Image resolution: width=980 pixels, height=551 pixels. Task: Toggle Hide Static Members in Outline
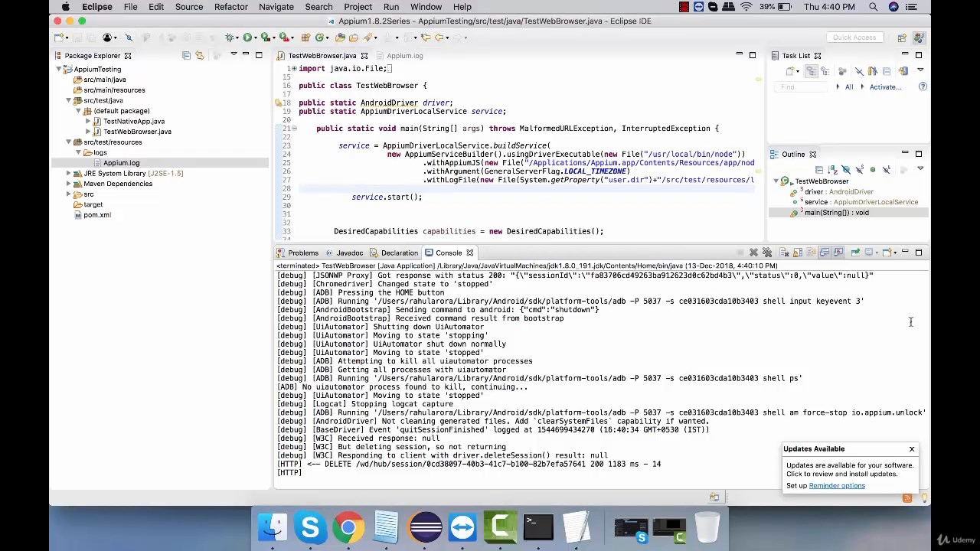tap(859, 170)
